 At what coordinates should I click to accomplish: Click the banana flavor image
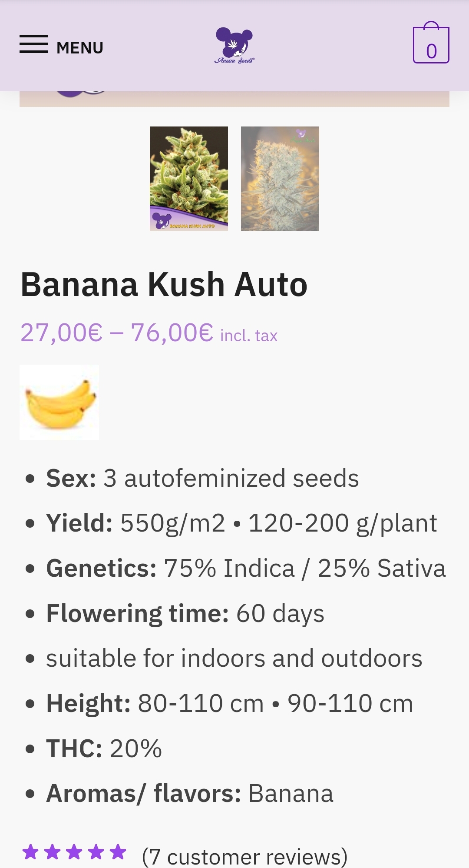point(59,402)
